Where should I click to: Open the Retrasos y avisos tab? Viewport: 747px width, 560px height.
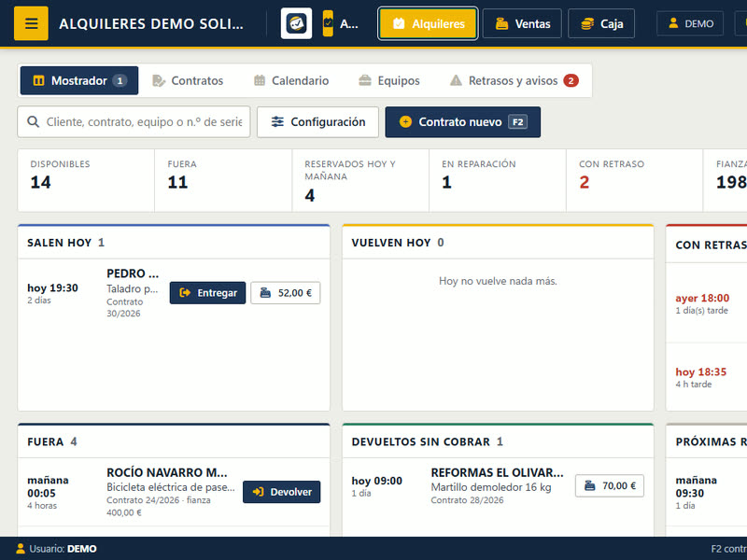click(514, 80)
